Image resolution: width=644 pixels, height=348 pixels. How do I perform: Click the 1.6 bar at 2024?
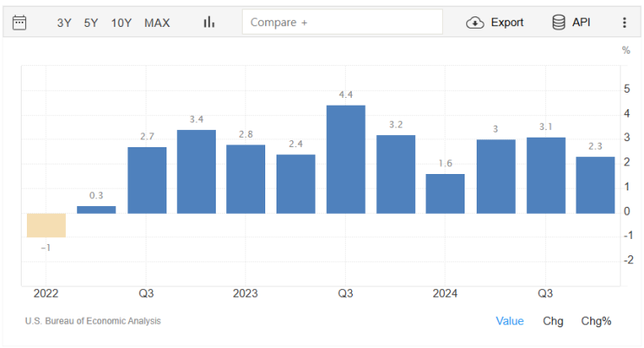[x=446, y=194]
